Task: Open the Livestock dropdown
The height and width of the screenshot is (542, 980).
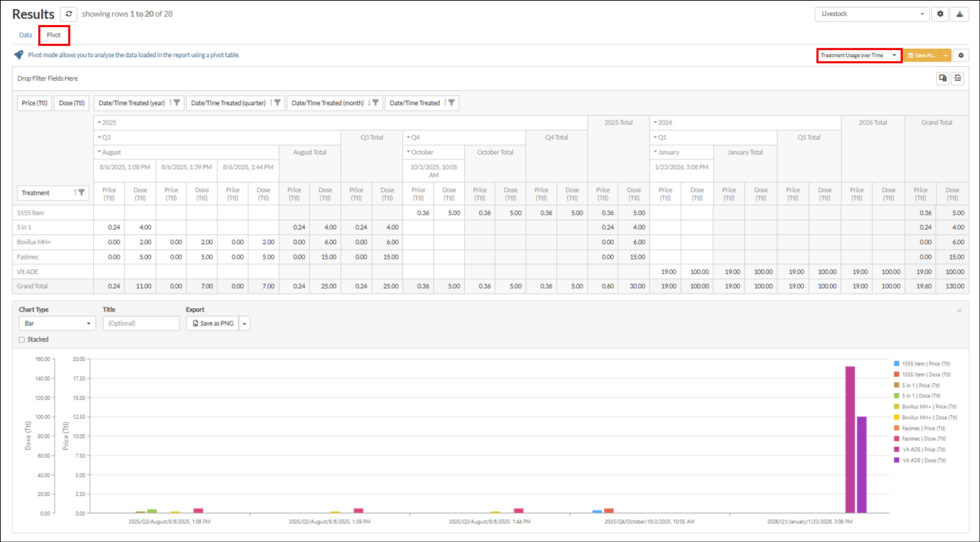Action: [x=871, y=14]
